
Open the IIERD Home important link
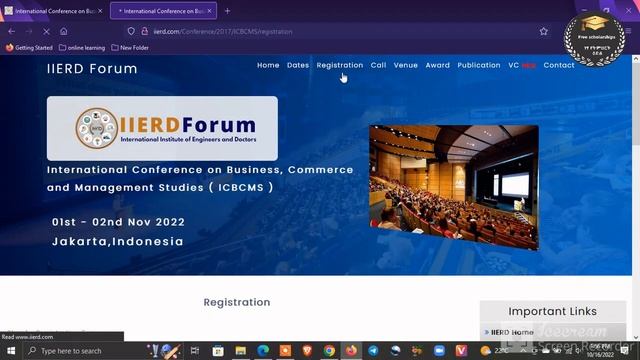(x=512, y=332)
